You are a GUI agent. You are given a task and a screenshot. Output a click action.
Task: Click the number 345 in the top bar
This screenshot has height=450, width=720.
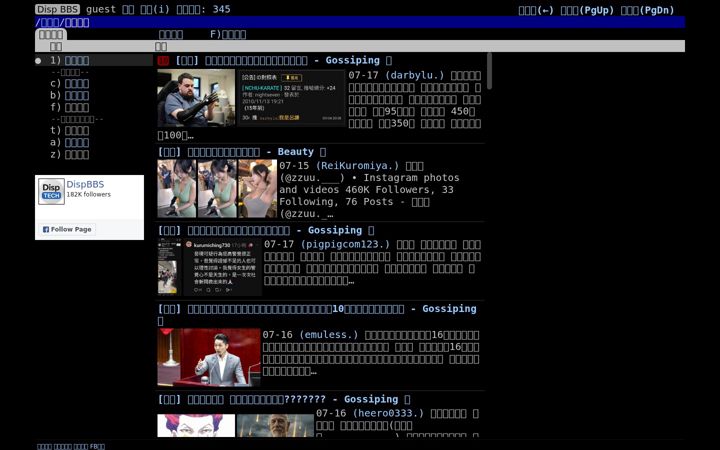pos(221,9)
